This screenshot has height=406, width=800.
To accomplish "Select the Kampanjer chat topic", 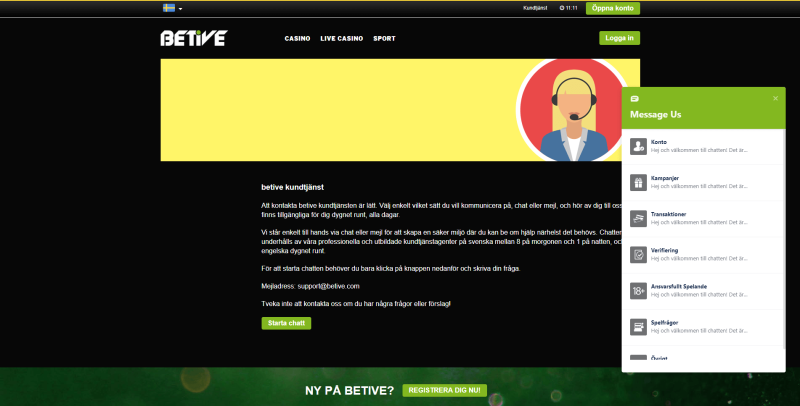I will tap(703, 183).
